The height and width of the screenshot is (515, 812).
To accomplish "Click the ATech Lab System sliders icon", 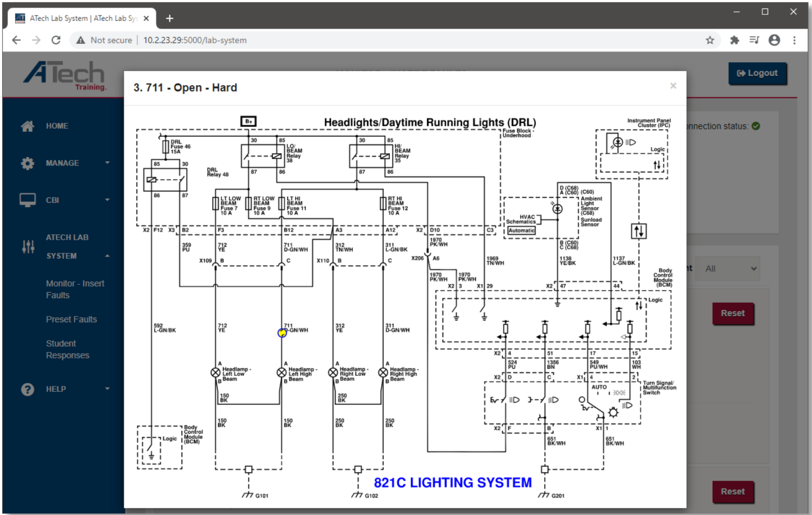I will [28, 247].
